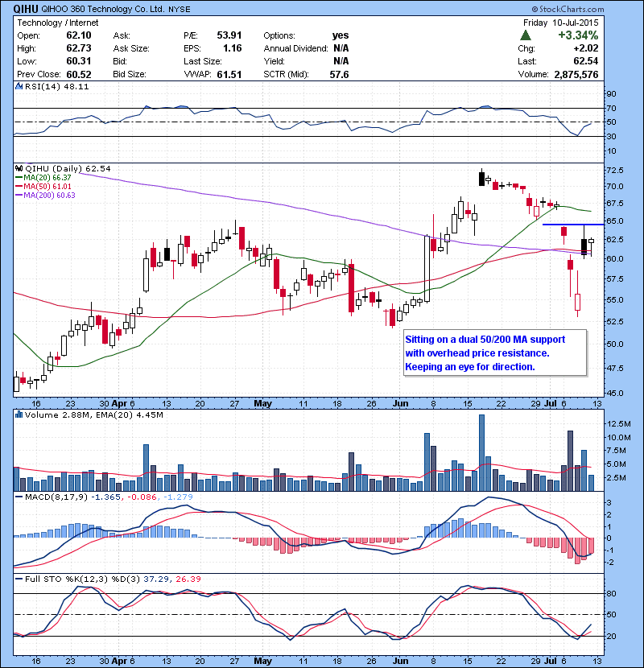Click the NYSE exchange label
The image size is (644, 668).
coord(179,10)
